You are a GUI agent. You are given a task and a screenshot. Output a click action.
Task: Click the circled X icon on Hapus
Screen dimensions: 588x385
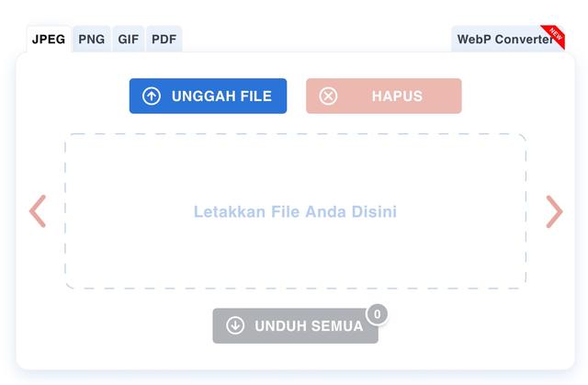coord(328,96)
